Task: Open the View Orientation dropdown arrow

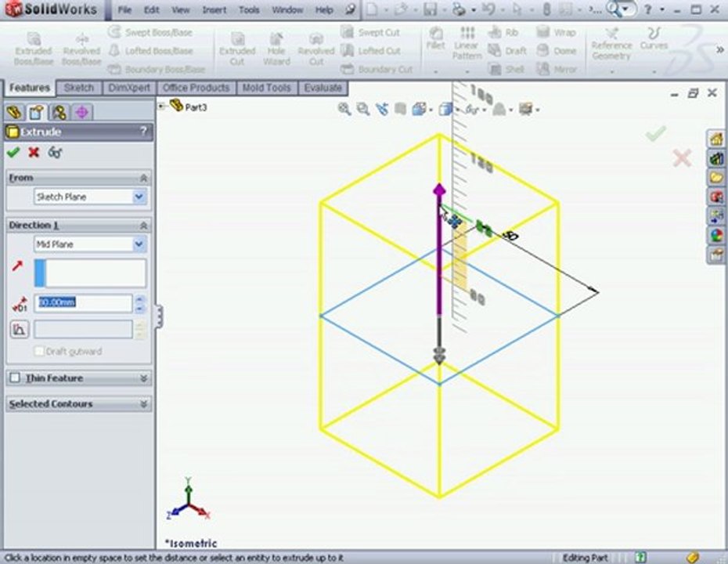Action: [431, 110]
